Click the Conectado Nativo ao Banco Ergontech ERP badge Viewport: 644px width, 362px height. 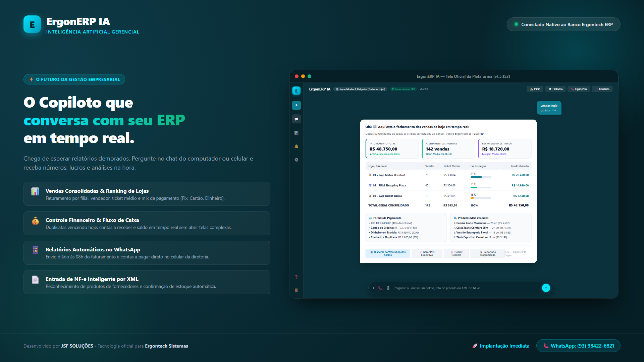pyautogui.click(x=563, y=24)
